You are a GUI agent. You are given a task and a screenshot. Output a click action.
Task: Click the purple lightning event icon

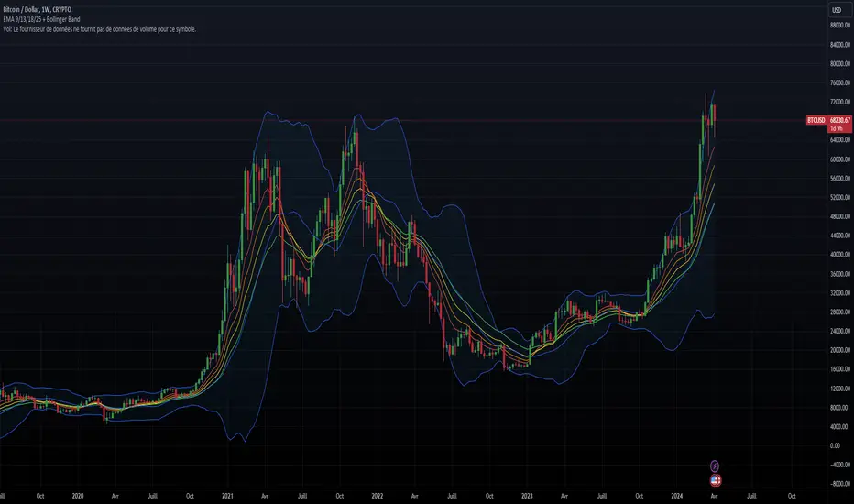715,466
